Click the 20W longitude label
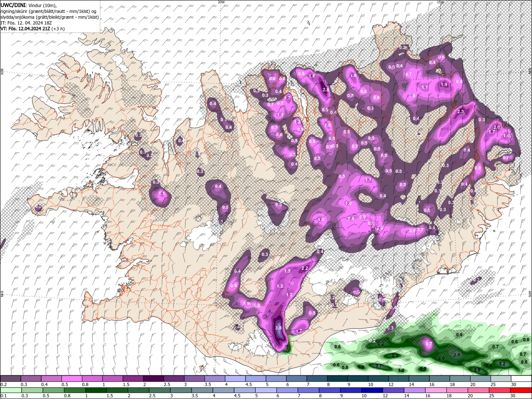The height and width of the screenshot is (399, 532). pyautogui.click(x=222, y=2)
